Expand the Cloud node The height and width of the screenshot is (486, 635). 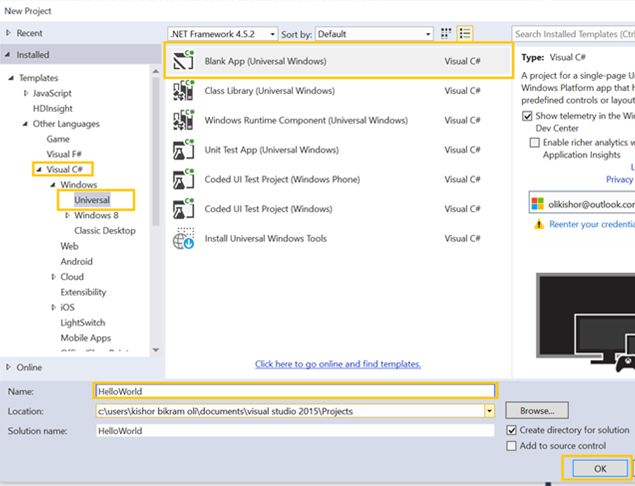click(x=53, y=277)
